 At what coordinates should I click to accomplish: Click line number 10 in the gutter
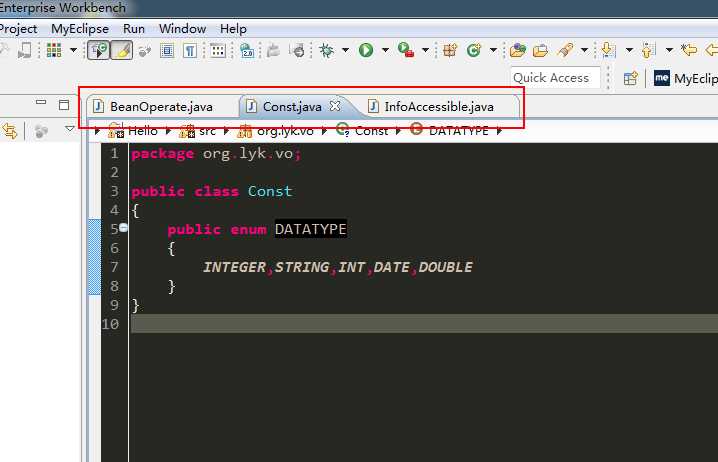[110, 324]
